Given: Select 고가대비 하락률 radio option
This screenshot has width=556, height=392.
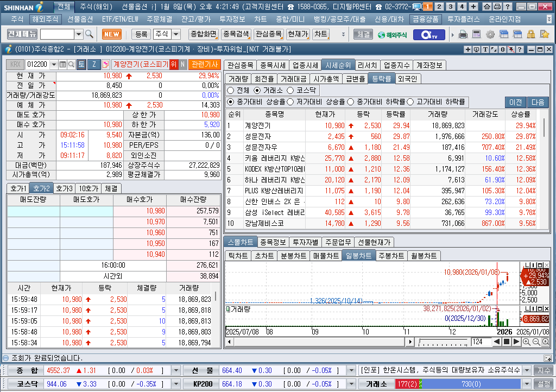Looking at the screenshot, I should (x=410, y=102).
